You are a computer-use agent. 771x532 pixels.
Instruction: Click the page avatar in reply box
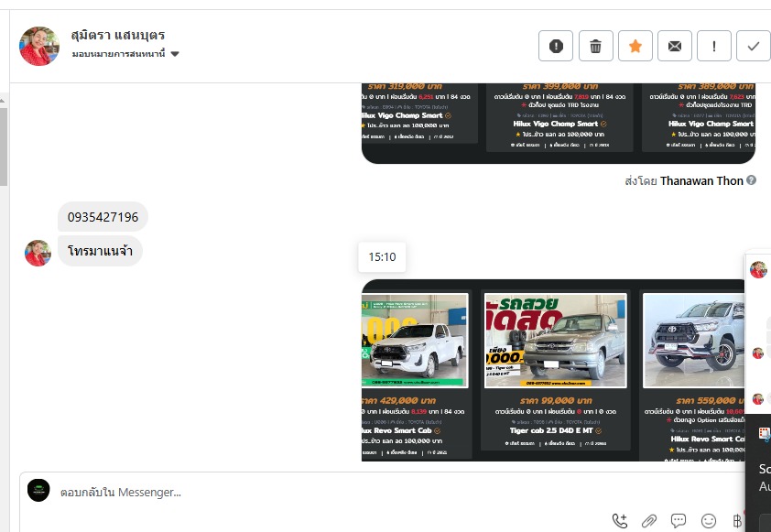(38, 490)
